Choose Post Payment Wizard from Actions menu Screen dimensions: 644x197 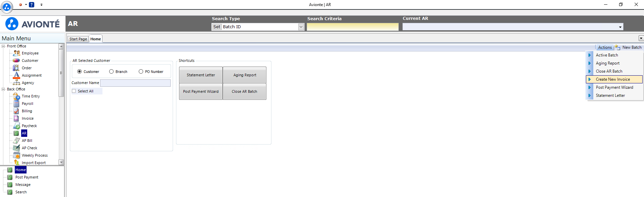(614, 87)
